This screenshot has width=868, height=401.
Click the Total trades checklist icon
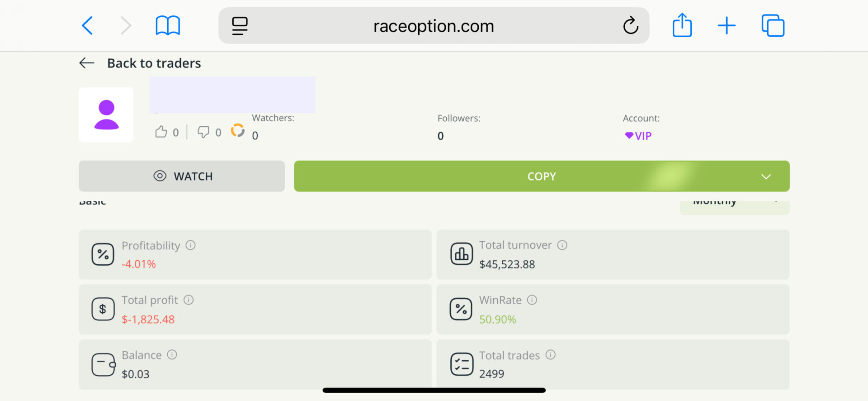pyautogui.click(x=461, y=364)
